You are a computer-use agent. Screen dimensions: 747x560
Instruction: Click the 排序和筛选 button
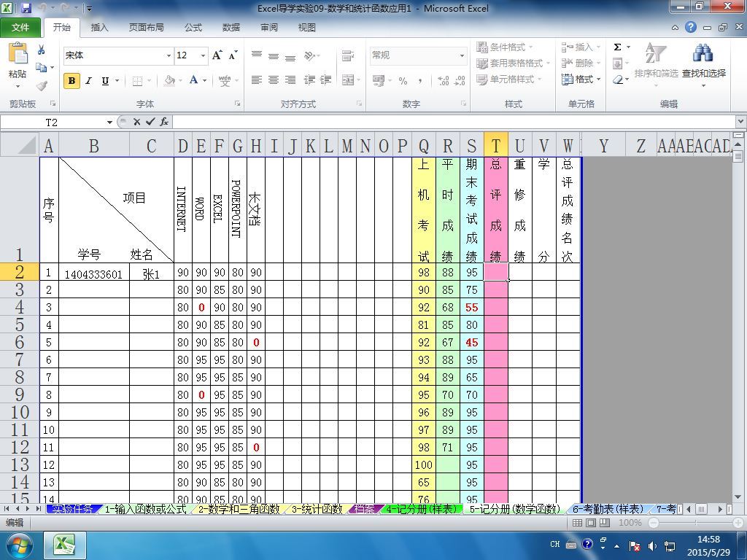coord(656,65)
